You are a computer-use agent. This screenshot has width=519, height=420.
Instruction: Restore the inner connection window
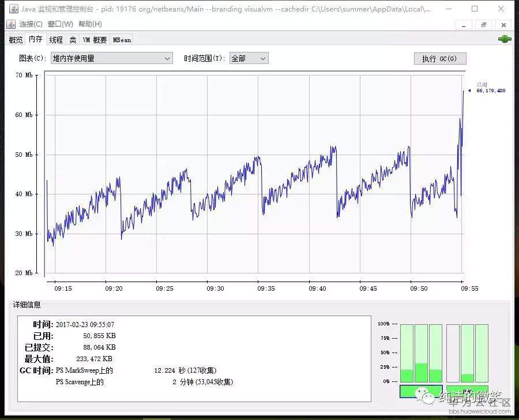(484, 25)
